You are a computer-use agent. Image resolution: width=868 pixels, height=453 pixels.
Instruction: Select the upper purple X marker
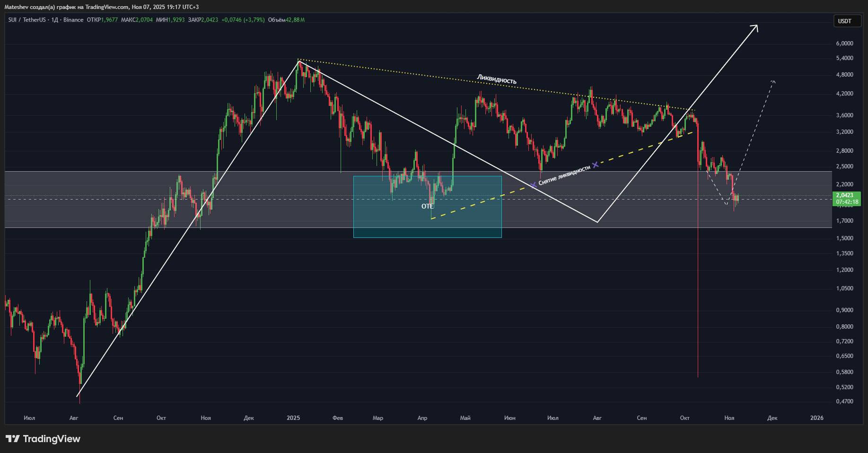pos(596,165)
